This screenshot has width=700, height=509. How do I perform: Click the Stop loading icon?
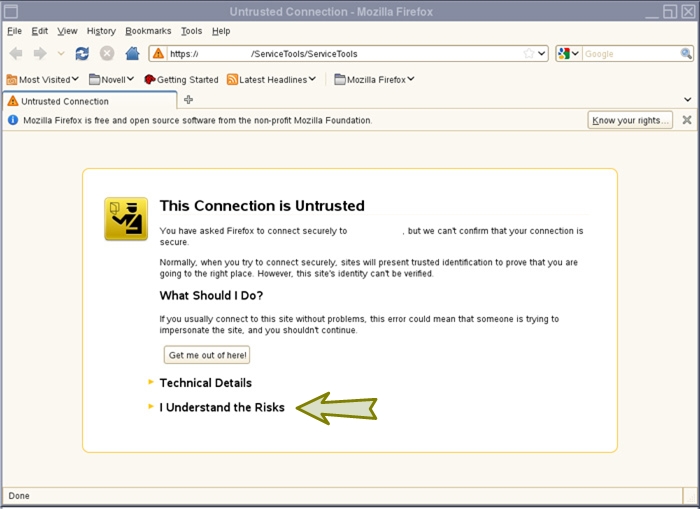click(106, 54)
